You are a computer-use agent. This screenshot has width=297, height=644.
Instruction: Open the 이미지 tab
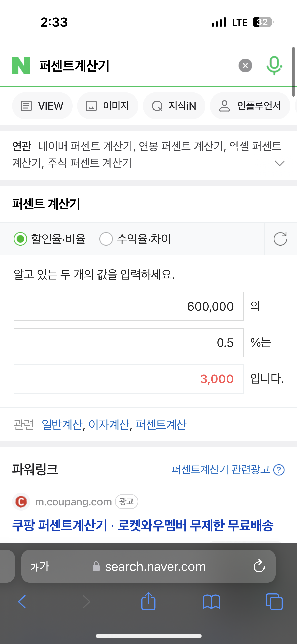pos(108,106)
